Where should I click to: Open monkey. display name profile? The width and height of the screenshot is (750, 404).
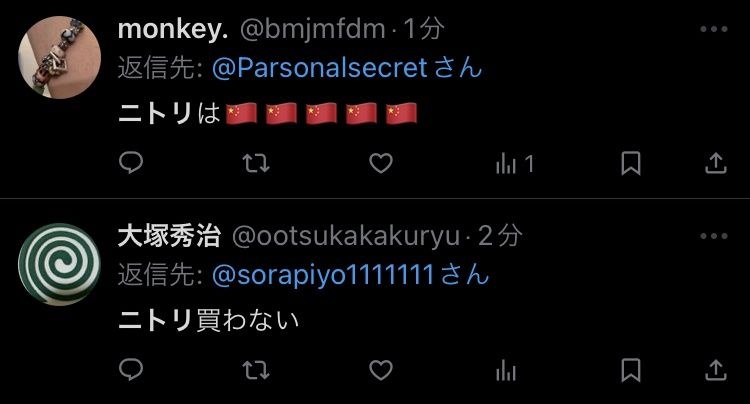(173, 30)
